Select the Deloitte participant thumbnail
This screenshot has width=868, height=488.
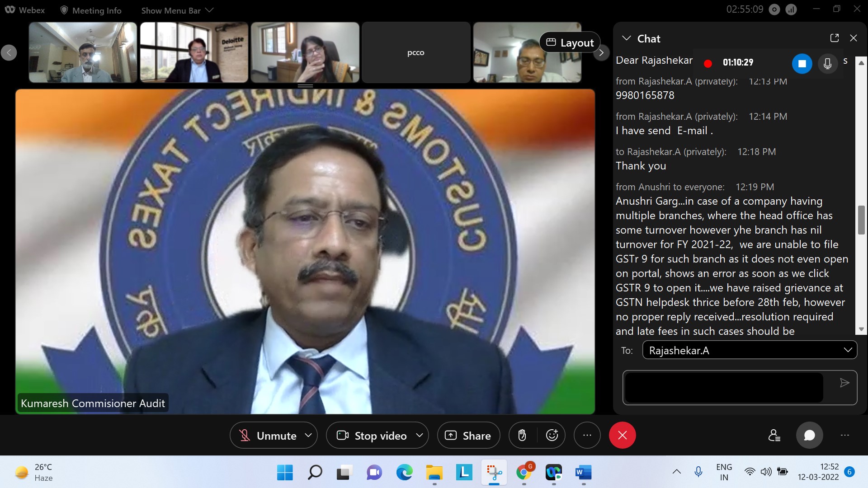click(194, 52)
